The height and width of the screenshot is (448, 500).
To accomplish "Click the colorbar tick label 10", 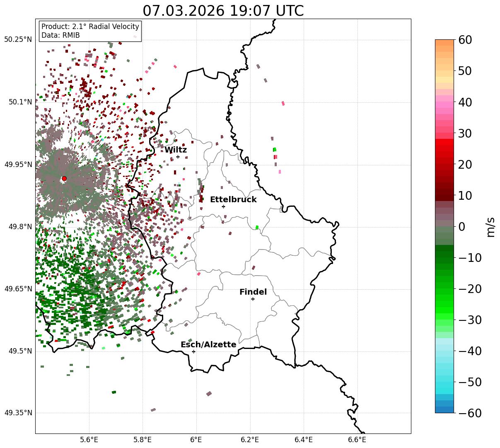I will (464, 196).
